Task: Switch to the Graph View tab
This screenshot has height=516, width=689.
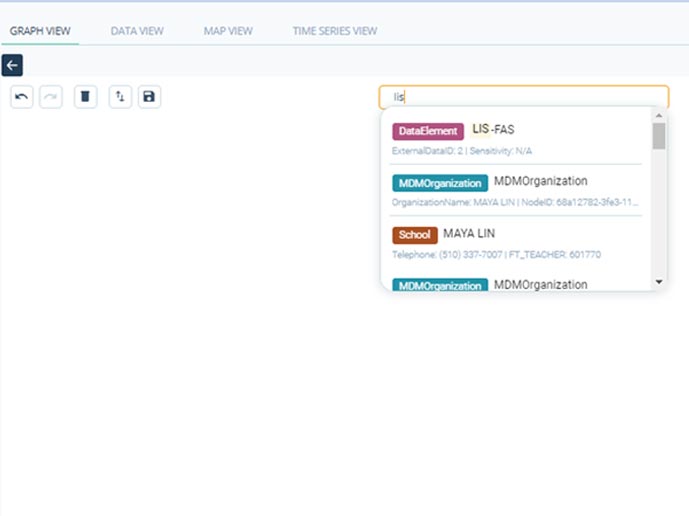Action: tap(40, 31)
